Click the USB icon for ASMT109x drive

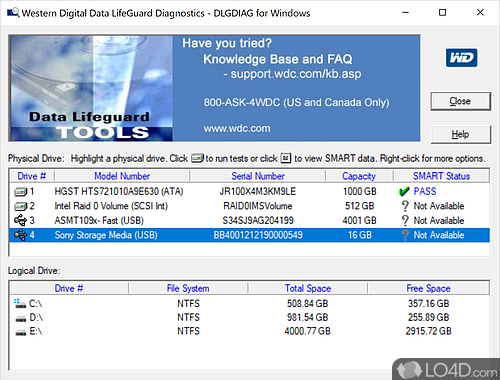point(20,220)
